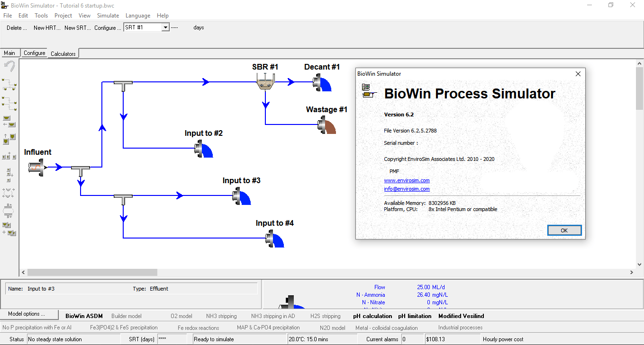Click the vertical scrollbar thumb beside the flowsheet
This screenshot has height=345, width=644.
coord(640,88)
